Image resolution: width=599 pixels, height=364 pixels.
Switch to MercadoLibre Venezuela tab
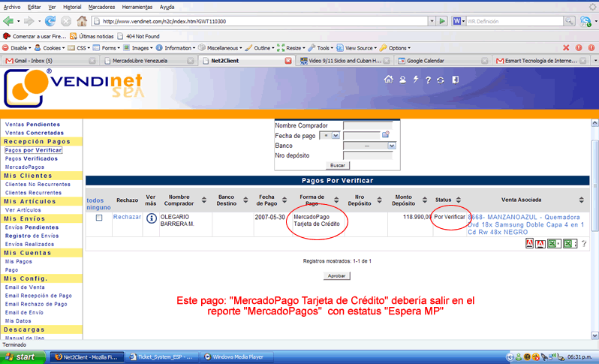tap(149, 61)
